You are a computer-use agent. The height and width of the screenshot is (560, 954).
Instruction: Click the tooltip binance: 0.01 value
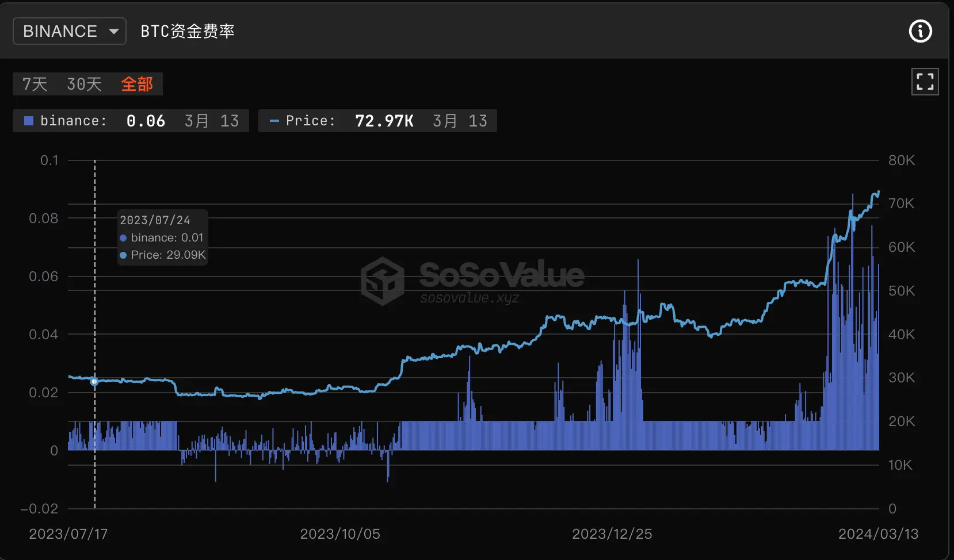(167, 237)
